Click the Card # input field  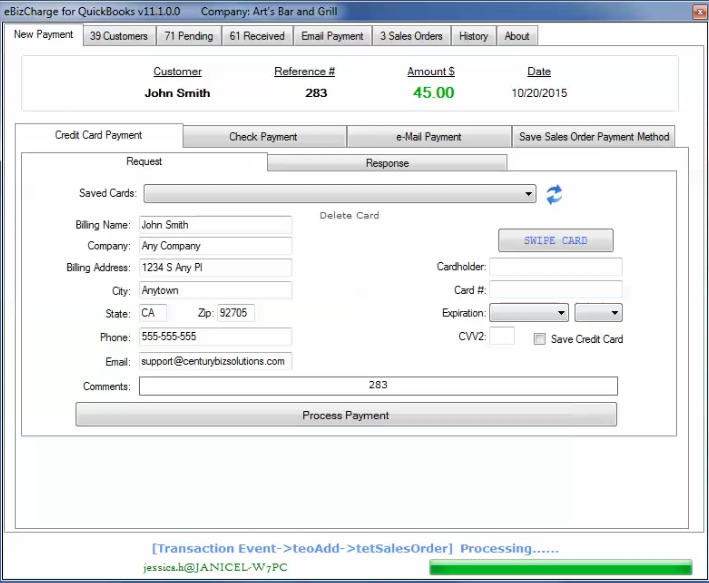click(x=556, y=289)
